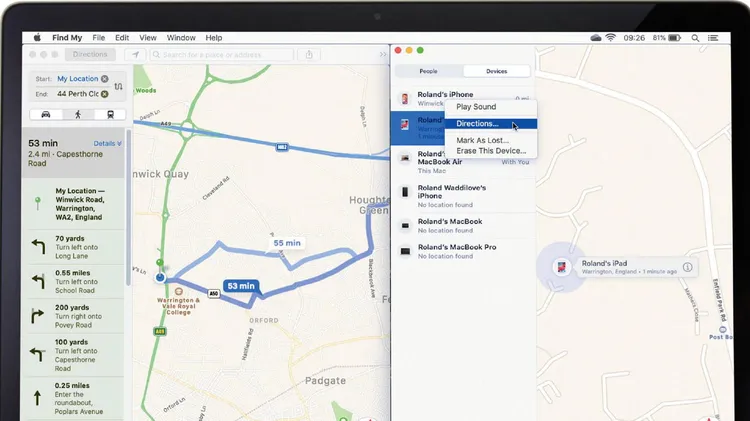This screenshot has width=750, height=421.
Task: Switch to walking directions mode
Action: click(76, 114)
